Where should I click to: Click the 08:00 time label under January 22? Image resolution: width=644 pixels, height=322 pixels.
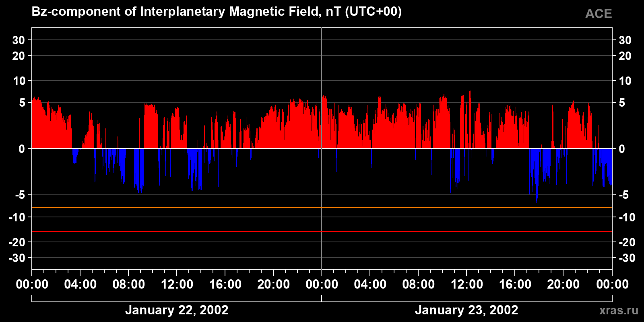[129, 284]
